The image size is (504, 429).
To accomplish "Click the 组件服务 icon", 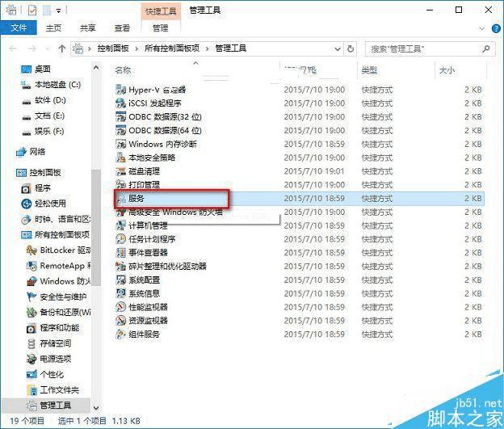I will click(x=120, y=334).
